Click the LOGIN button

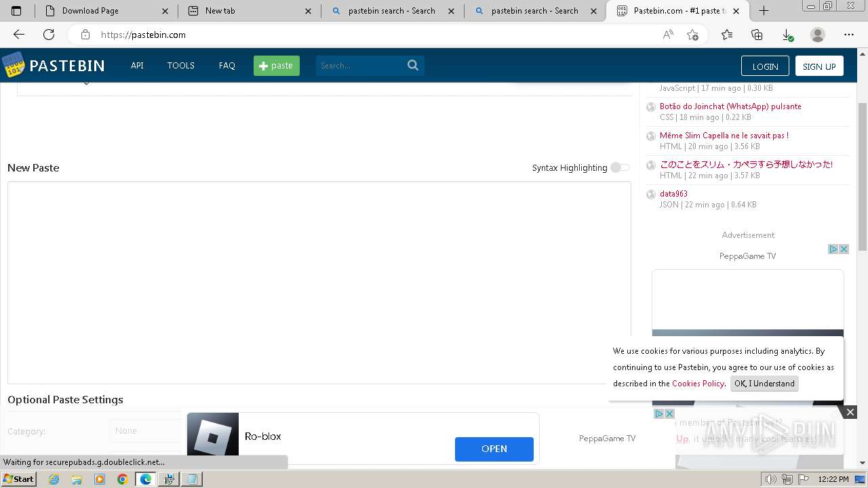[x=765, y=66]
